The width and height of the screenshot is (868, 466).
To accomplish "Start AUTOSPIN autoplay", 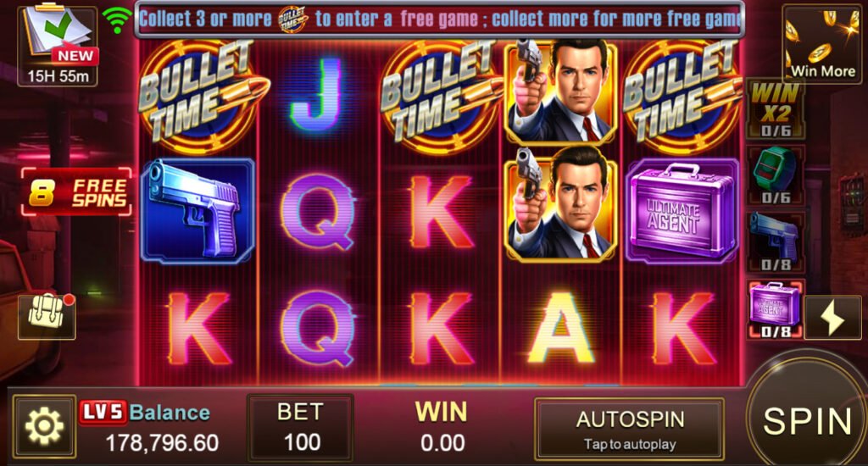I will 630,430.
